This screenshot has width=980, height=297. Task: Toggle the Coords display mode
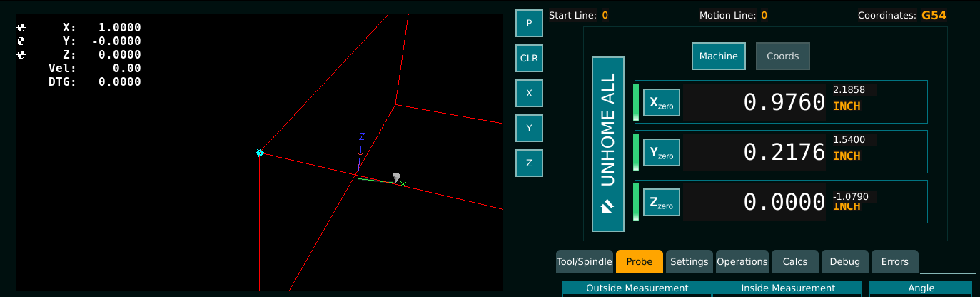click(x=782, y=56)
